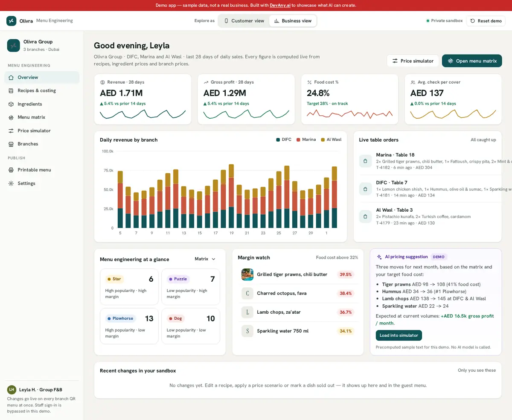Open the Matrix dropdown in Menu engineering
Viewport: 512px width, 420px height.
pyautogui.click(x=205, y=259)
